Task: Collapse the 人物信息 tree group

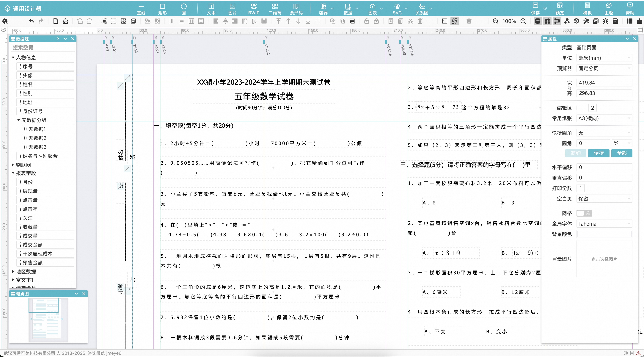Action: (13, 57)
